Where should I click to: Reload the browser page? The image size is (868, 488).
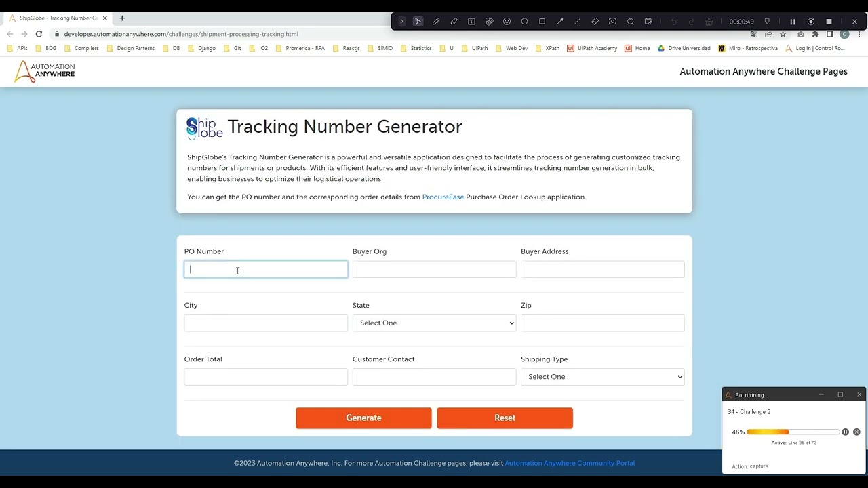coord(39,34)
